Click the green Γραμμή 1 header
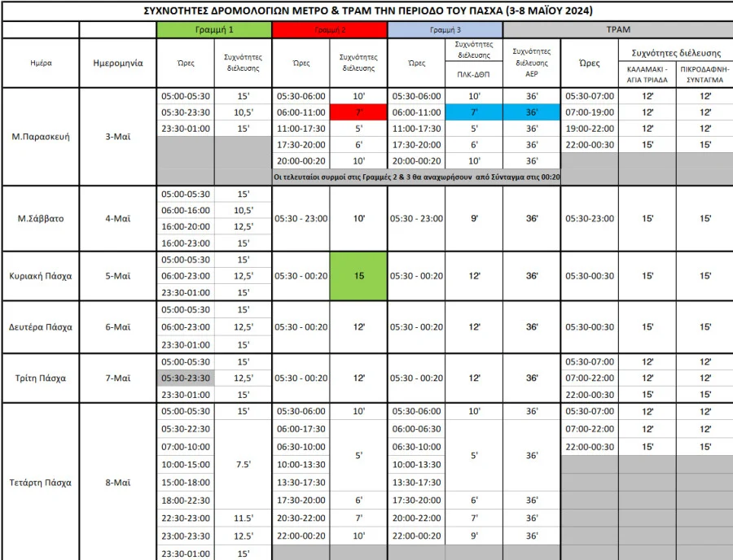733x560 pixels. pos(213,29)
